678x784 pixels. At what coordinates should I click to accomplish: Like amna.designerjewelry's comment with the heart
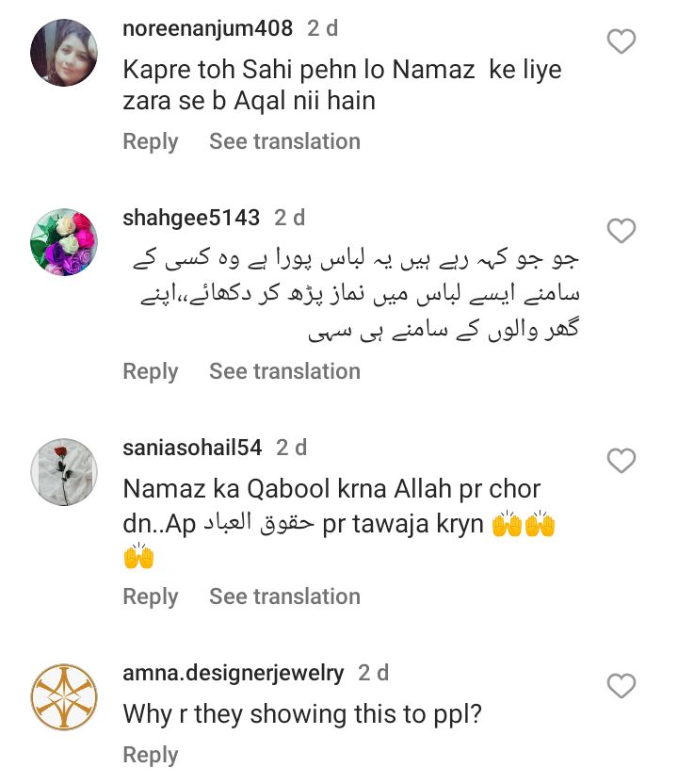(621, 687)
